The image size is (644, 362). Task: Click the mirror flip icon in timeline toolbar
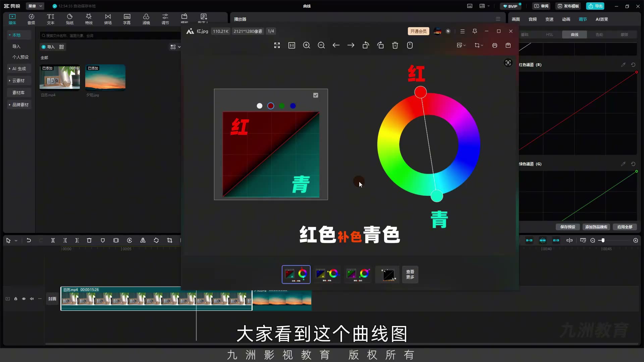pyautogui.click(x=143, y=240)
